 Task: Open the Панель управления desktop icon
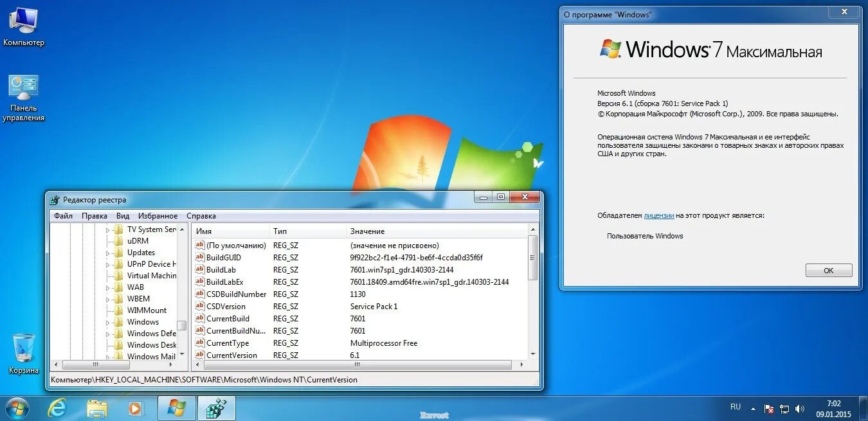pyautogui.click(x=24, y=98)
